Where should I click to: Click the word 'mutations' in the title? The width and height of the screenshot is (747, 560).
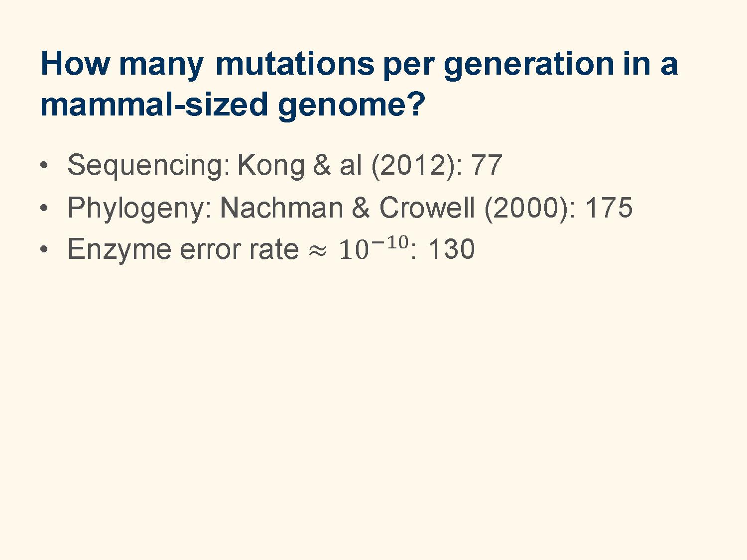pos(295,64)
